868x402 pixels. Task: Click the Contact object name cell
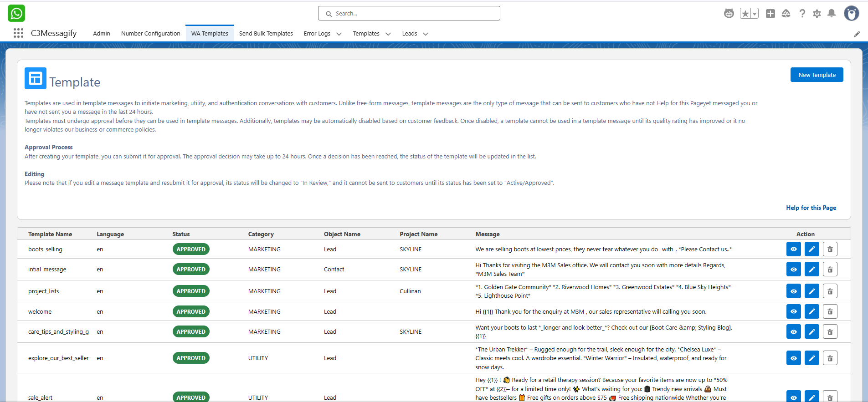pos(334,269)
